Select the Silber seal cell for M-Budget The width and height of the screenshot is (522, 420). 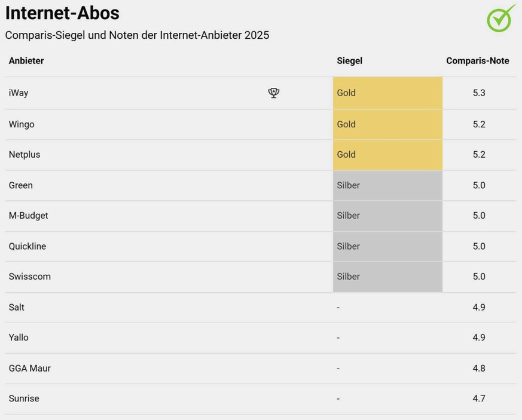[388, 216]
